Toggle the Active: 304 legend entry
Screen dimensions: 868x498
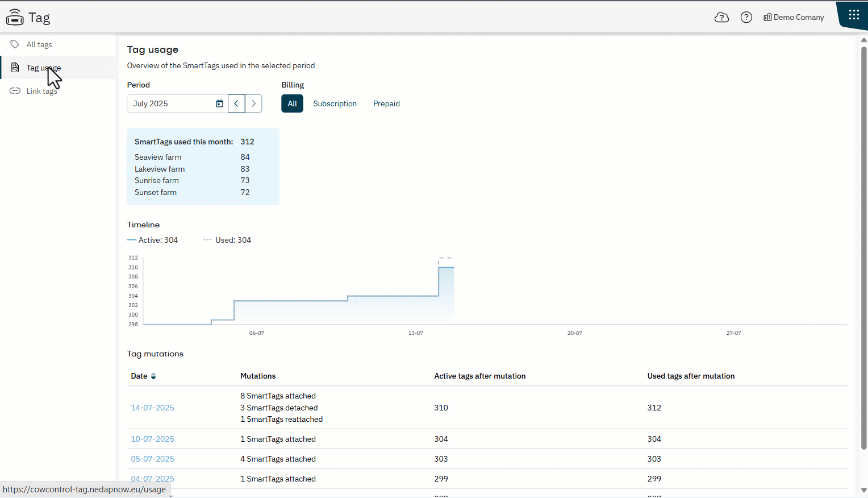(x=152, y=240)
